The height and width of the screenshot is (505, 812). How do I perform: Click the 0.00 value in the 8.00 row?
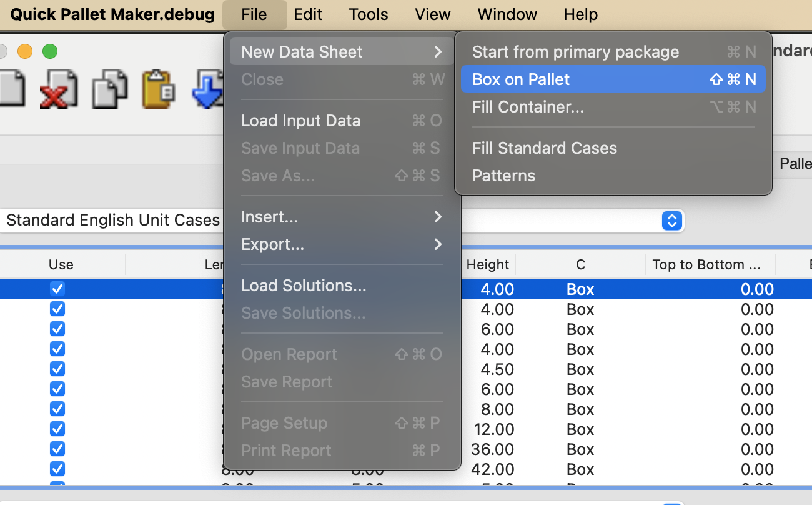pyautogui.click(x=757, y=409)
